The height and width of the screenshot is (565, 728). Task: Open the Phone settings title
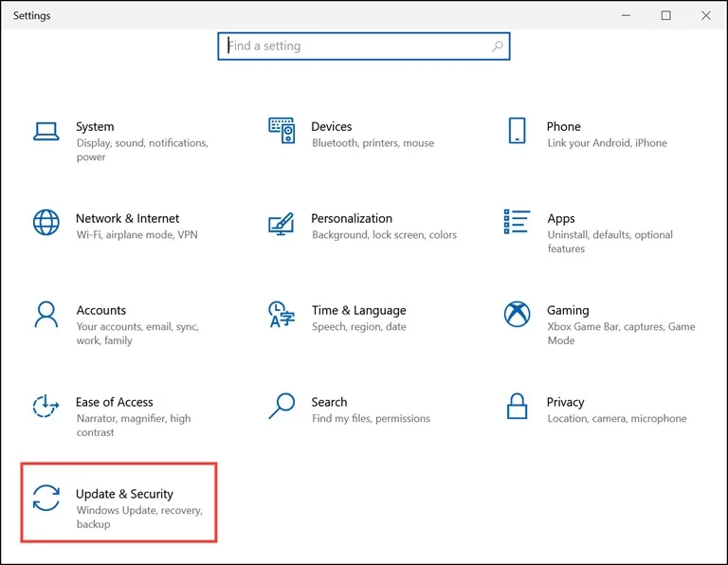564,127
